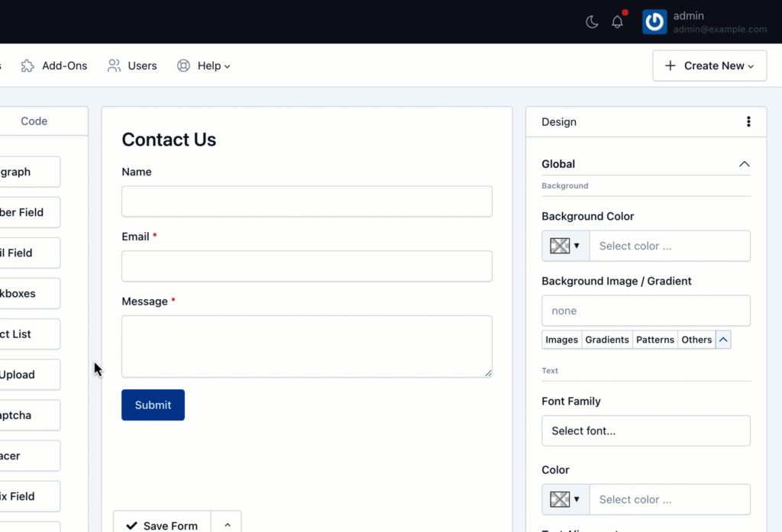Open the Users menu item

[132, 66]
